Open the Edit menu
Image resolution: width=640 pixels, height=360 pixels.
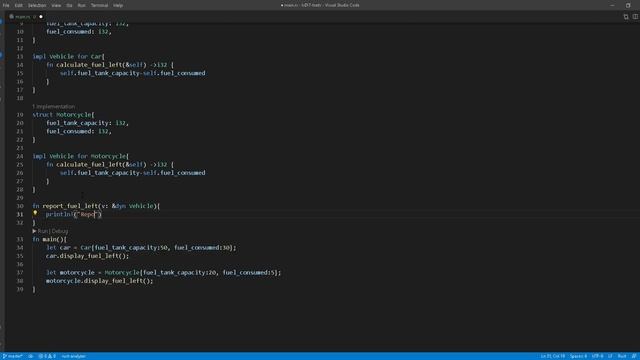pos(19,5)
